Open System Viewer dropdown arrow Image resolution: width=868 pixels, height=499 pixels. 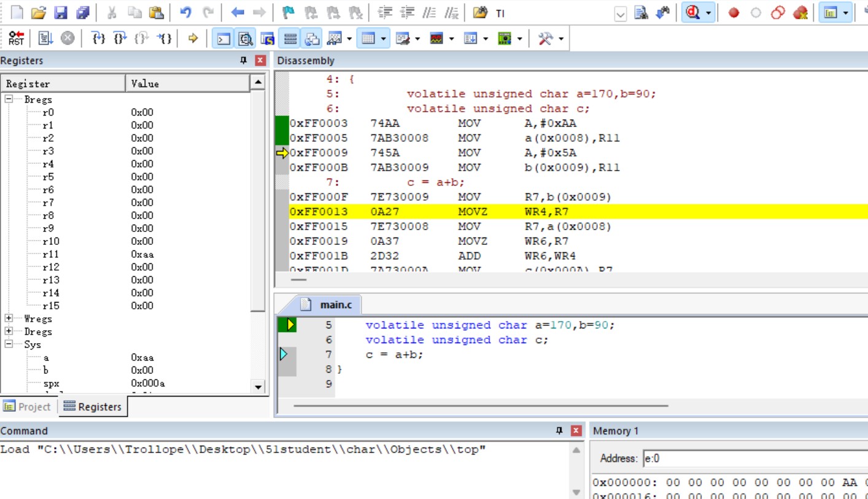pos(520,39)
